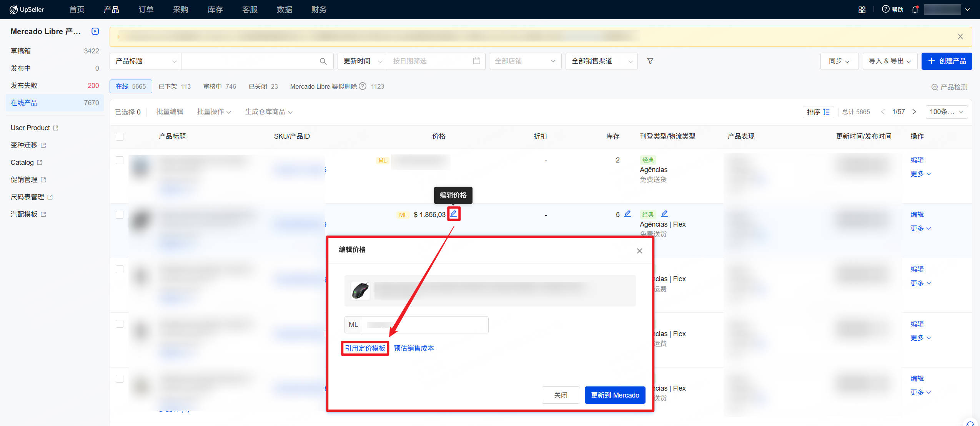Switch to the 审核中 tab
Image resolution: width=980 pixels, height=426 pixels.
coord(220,86)
